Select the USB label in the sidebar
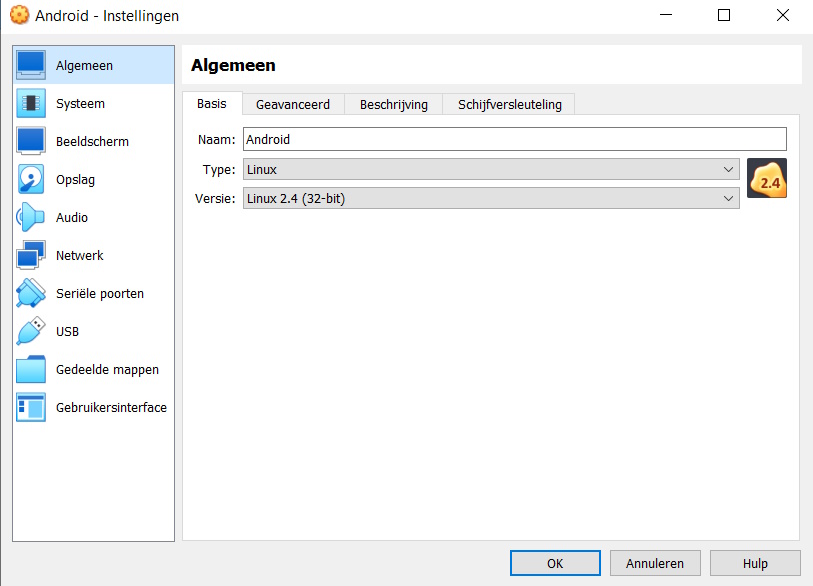The height and width of the screenshot is (586, 813). tap(67, 331)
